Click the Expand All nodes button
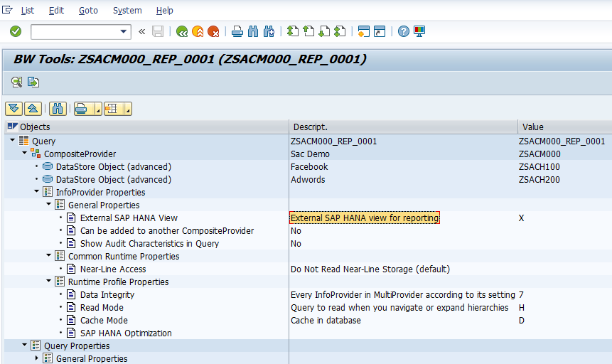This screenshot has width=612, height=364. pos(14,109)
